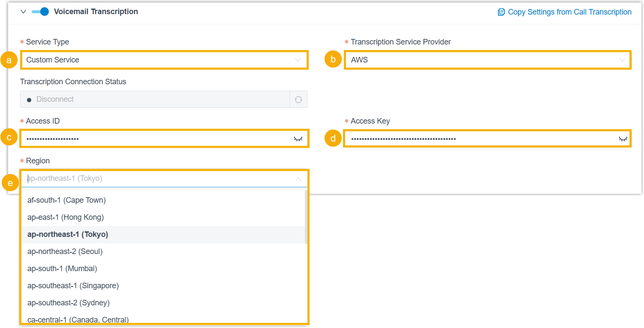Select ca-central-1 (Canada, Central) region
Viewport: 644px width, 328px height.
(163, 319)
